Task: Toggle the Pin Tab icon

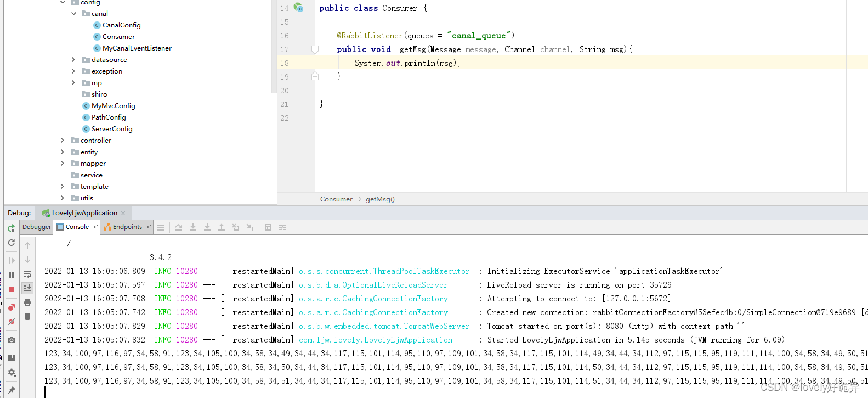Action: click(x=12, y=390)
